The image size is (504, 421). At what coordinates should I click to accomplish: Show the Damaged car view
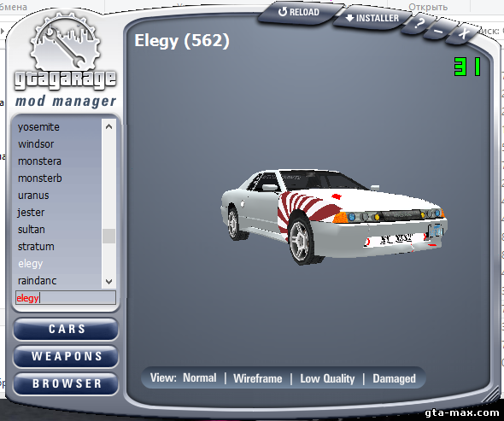click(x=394, y=378)
